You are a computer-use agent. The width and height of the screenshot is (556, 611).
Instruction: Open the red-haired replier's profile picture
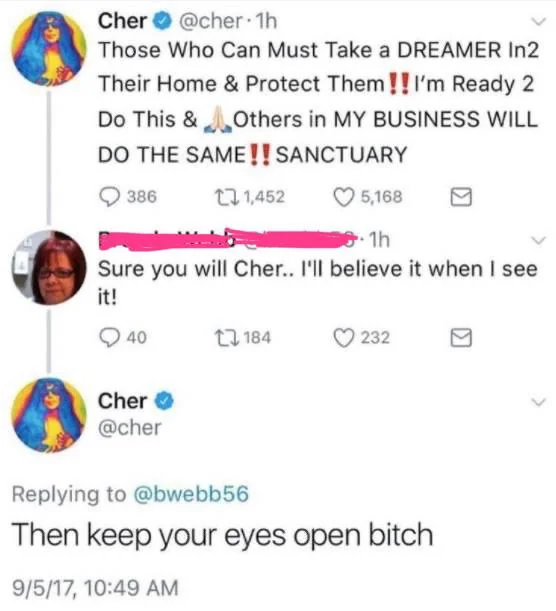(x=49, y=268)
